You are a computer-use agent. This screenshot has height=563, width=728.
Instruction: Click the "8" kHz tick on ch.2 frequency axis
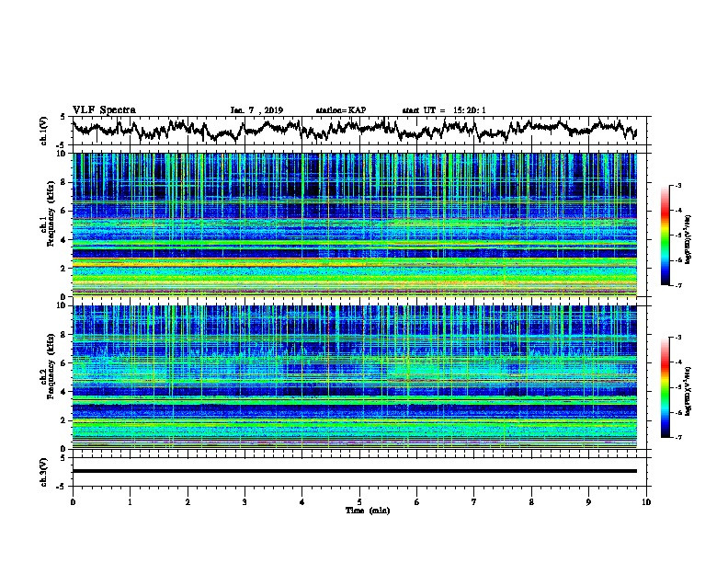tap(64, 335)
